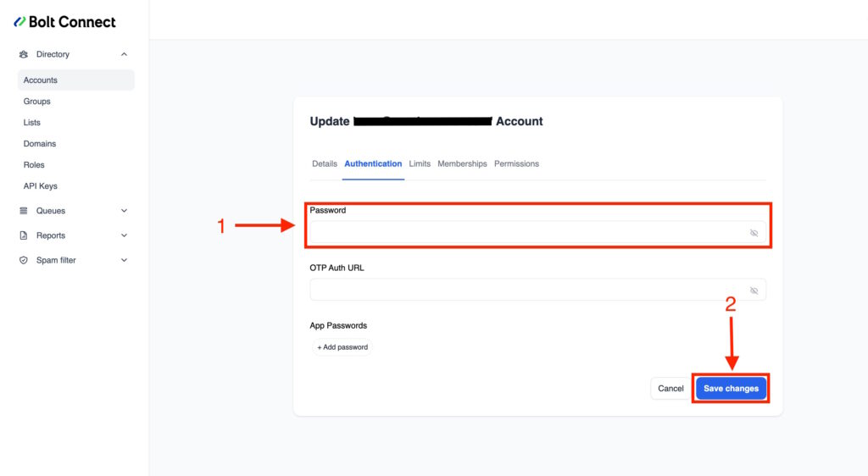Focus the Password input field
The image size is (868, 476).
click(526, 233)
